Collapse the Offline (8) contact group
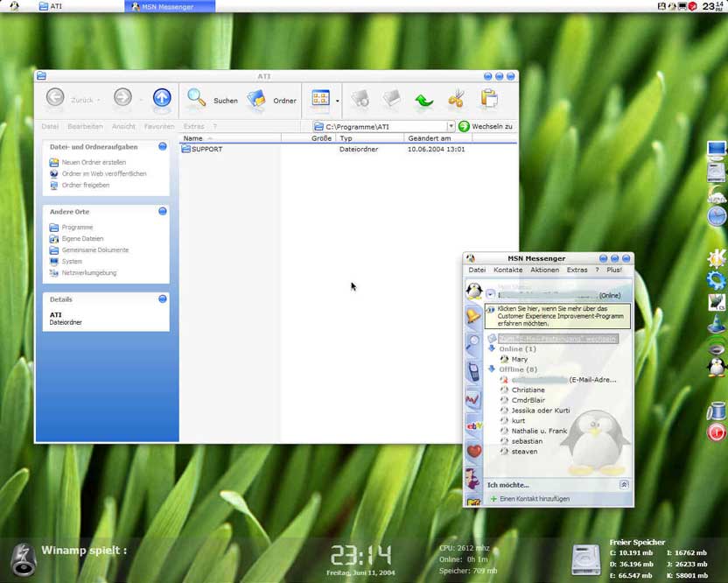728x583 pixels. click(492, 369)
